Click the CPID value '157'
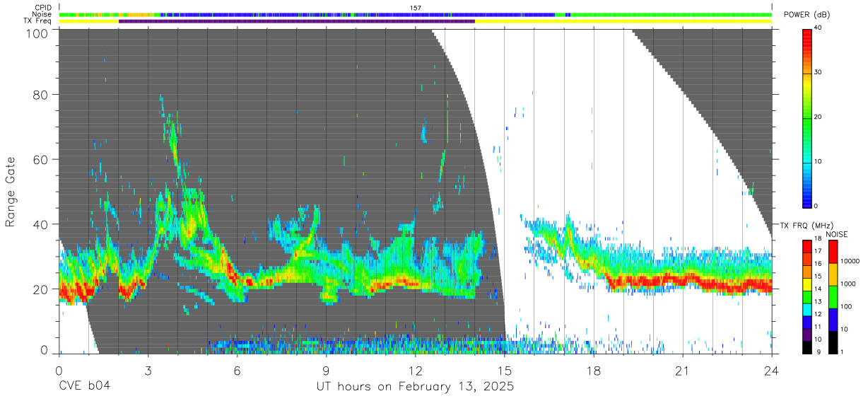Viewport: 868px width, 401px height. (416, 8)
